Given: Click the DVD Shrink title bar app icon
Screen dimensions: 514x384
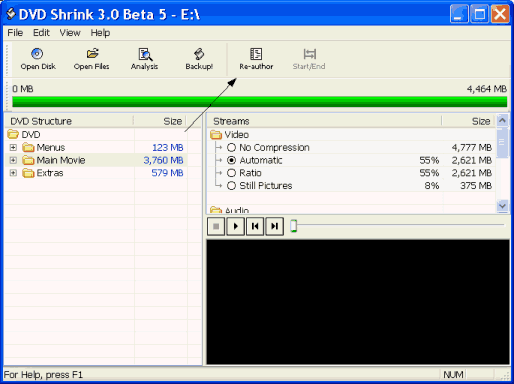Looking at the screenshot, I should pyautogui.click(x=11, y=14).
